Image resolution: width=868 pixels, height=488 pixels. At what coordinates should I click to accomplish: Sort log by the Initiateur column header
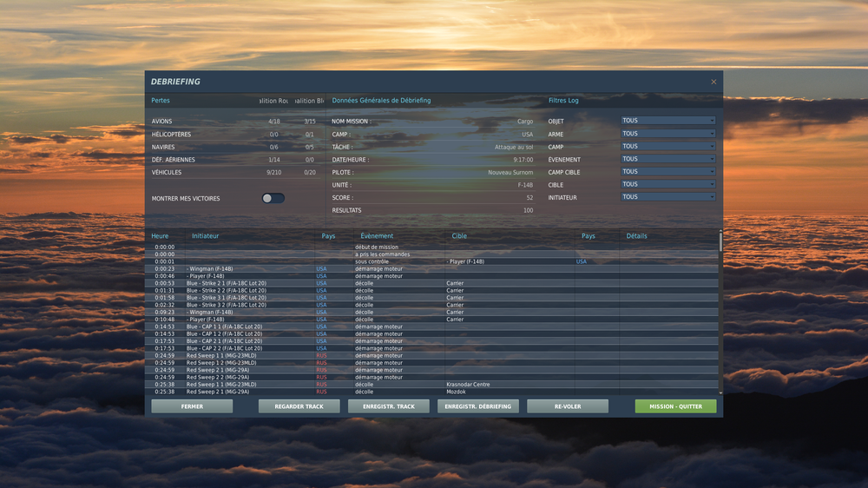coord(206,236)
